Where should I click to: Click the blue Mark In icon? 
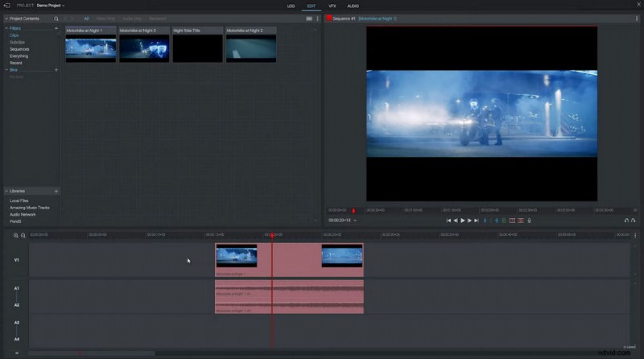click(485, 221)
